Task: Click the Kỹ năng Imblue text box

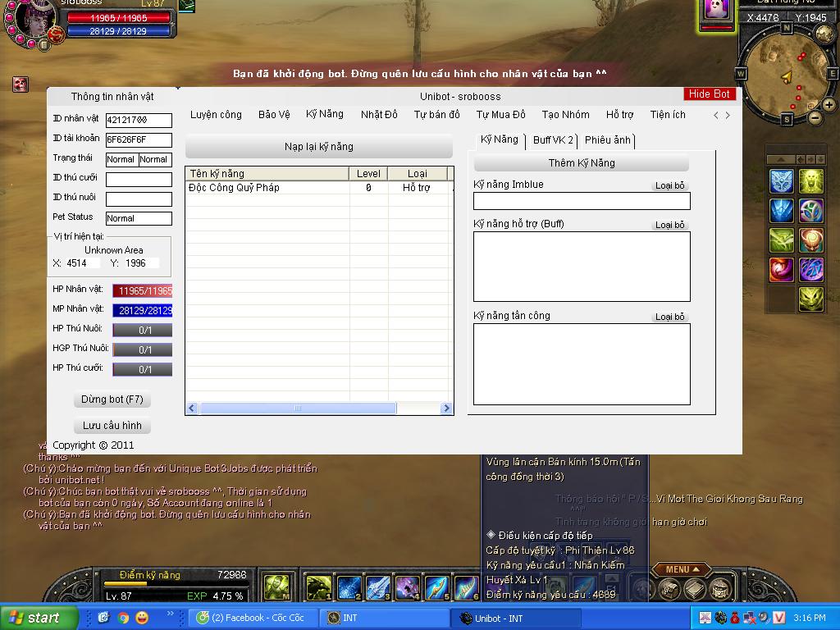Action: [x=582, y=201]
